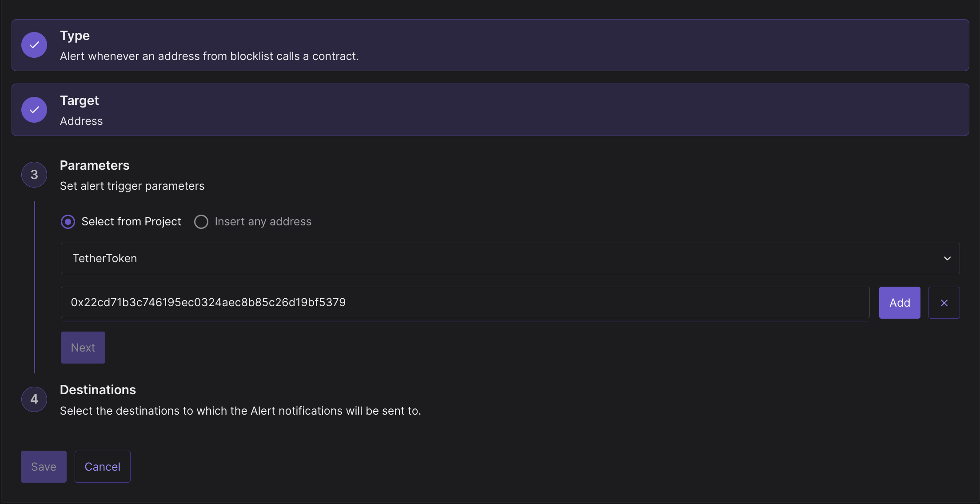Remove address row with the X icon
This screenshot has width=980, height=504.
pyautogui.click(x=944, y=303)
